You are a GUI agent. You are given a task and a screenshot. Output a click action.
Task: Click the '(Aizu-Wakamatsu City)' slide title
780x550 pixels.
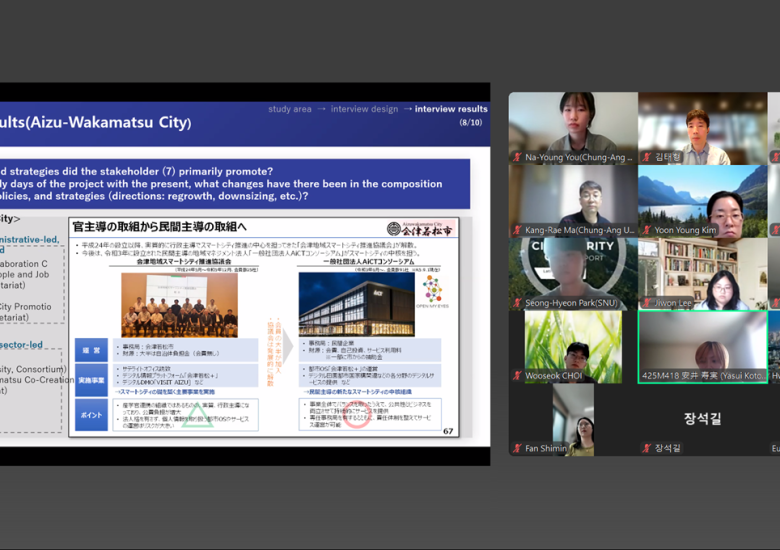click(x=108, y=122)
